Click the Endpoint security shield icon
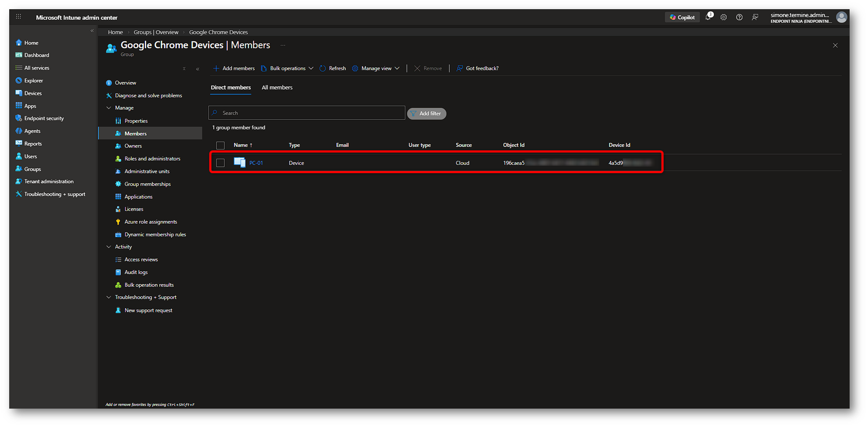This screenshot has width=868, height=427. pyautogui.click(x=19, y=118)
